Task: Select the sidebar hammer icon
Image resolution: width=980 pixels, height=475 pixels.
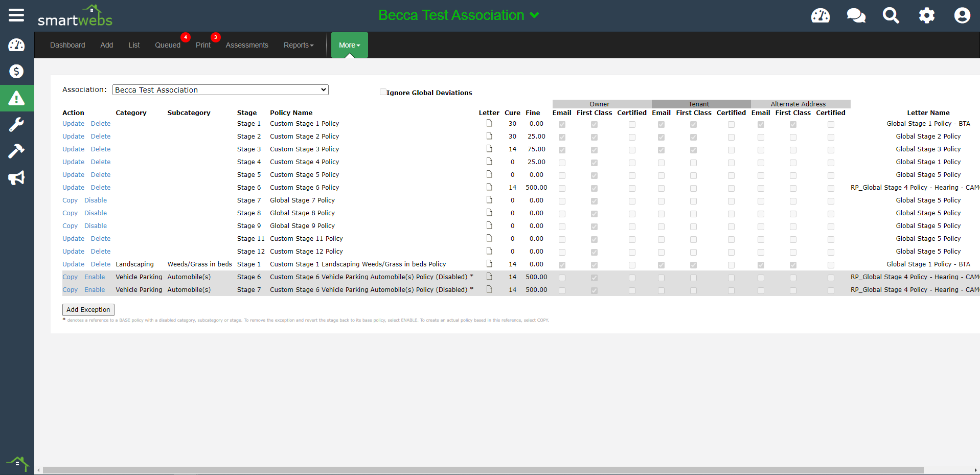Action: tap(16, 151)
